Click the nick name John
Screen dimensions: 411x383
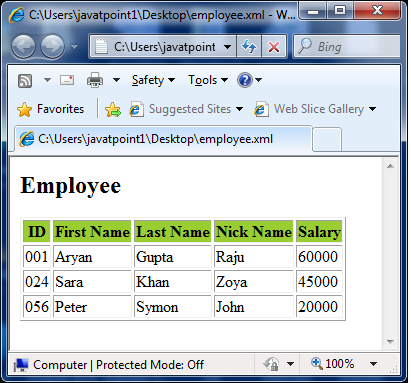click(230, 307)
